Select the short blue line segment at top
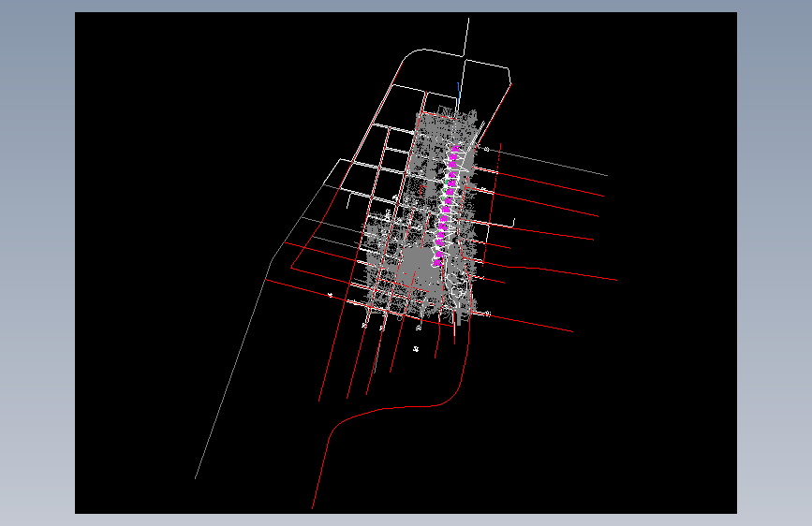The image size is (812, 526). [459, 93]
